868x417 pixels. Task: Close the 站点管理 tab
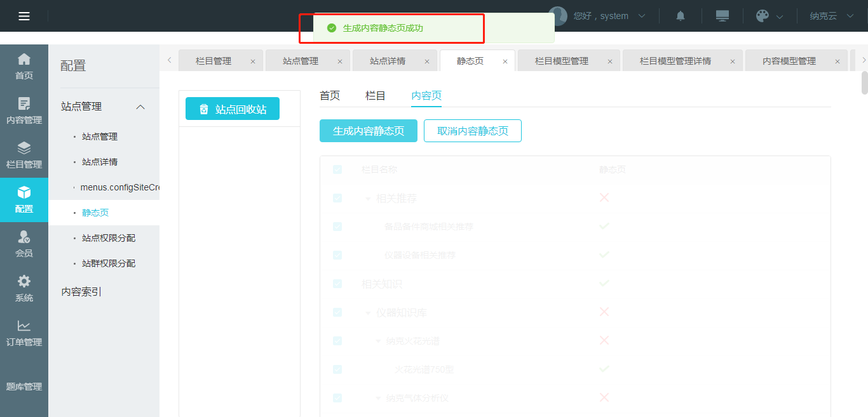click(x=340, y=62)
